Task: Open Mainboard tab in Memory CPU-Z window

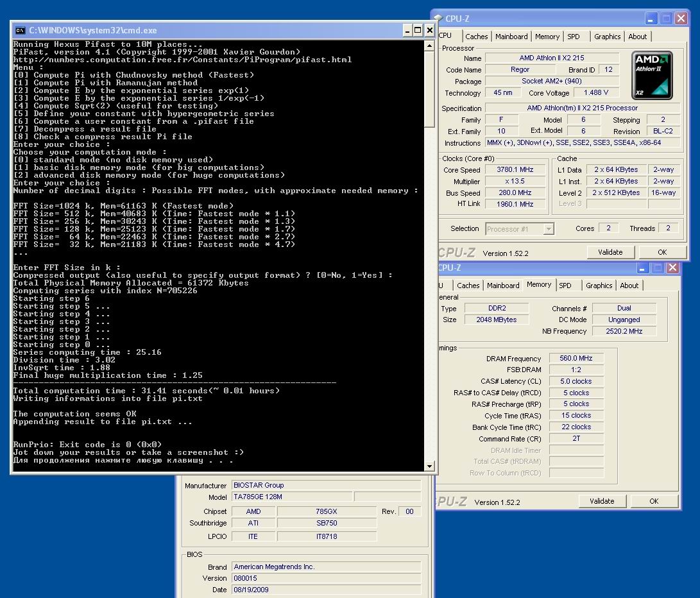Action: 503,286
